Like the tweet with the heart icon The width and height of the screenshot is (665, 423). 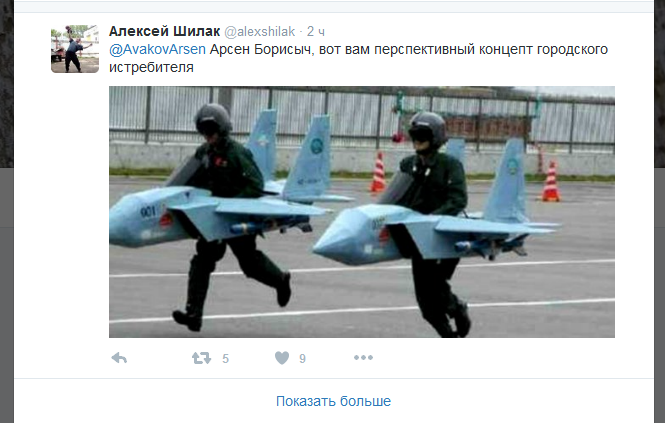(282, 358)
